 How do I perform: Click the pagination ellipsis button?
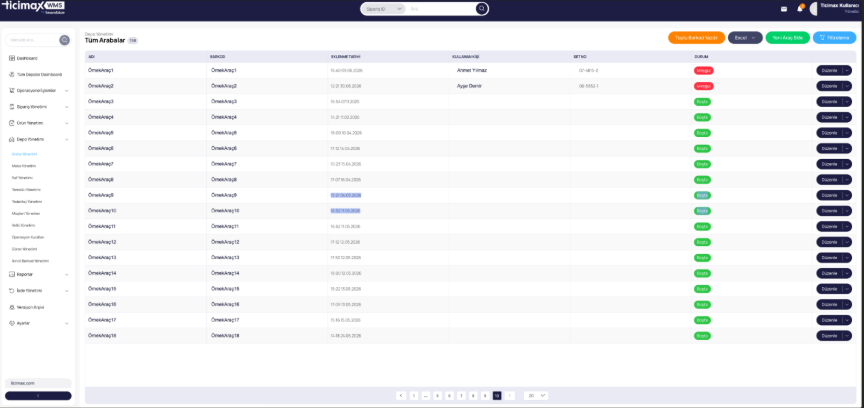426,395
